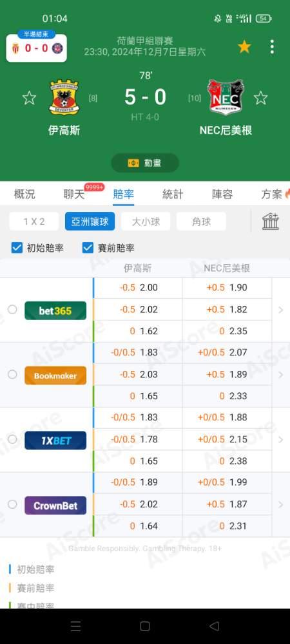Tap the orange Bookmaker logo
The image size is (290, 644).
click(55, 375)
